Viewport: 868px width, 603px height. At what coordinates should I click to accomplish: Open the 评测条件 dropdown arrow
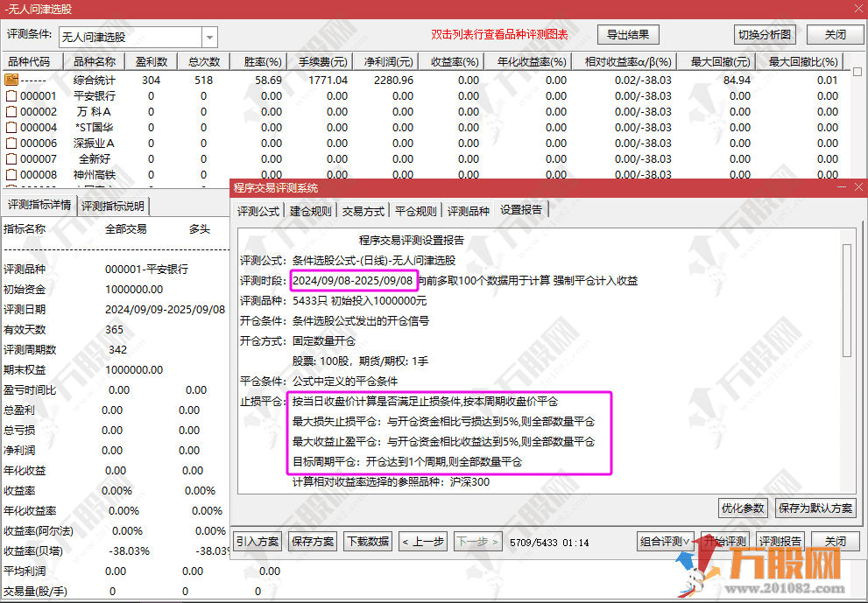coord(210,37)
